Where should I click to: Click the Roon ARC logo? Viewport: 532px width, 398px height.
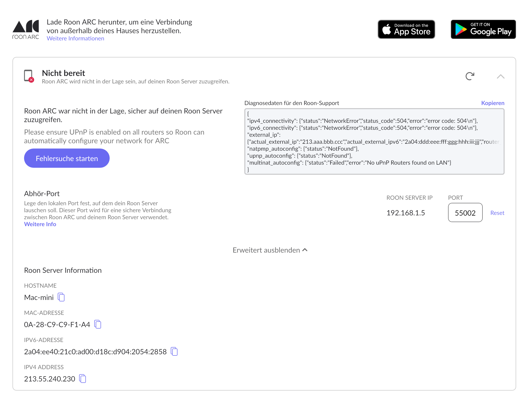(26, 30)
